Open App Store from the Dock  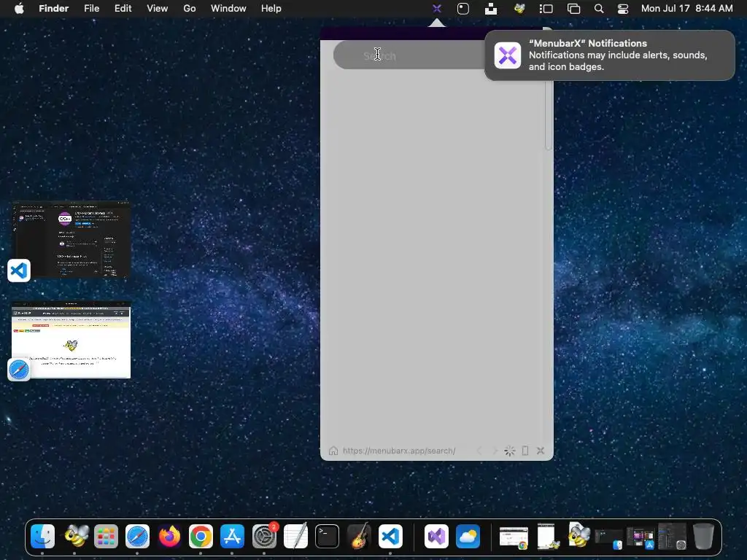point(232,536)
